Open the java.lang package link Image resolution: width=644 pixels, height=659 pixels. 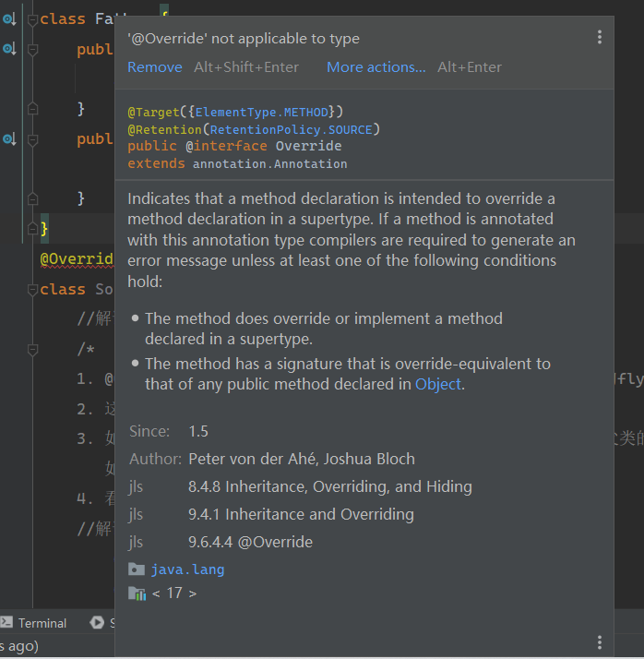[x=188, y=569]
